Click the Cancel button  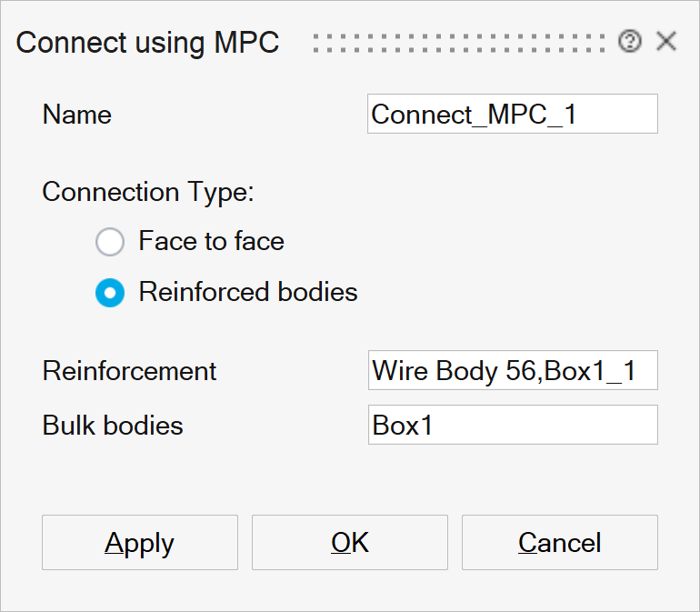pyautogui.click(x=559, y=543)
